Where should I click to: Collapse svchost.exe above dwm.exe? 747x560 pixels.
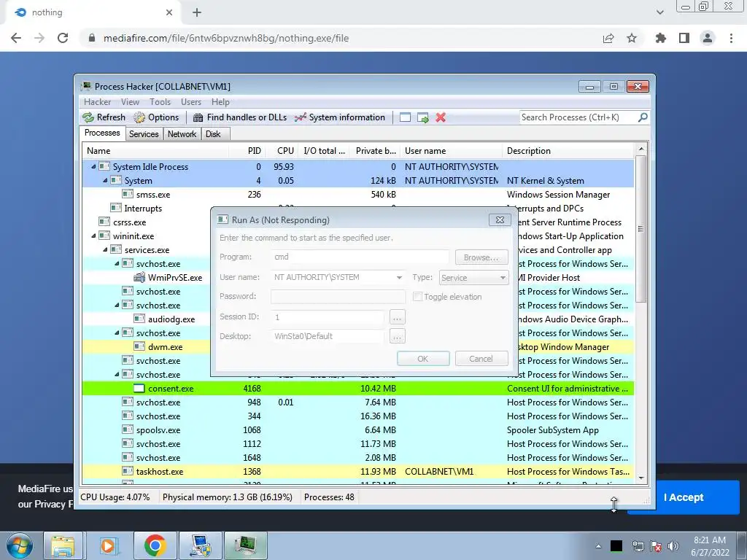coord(117,332)
